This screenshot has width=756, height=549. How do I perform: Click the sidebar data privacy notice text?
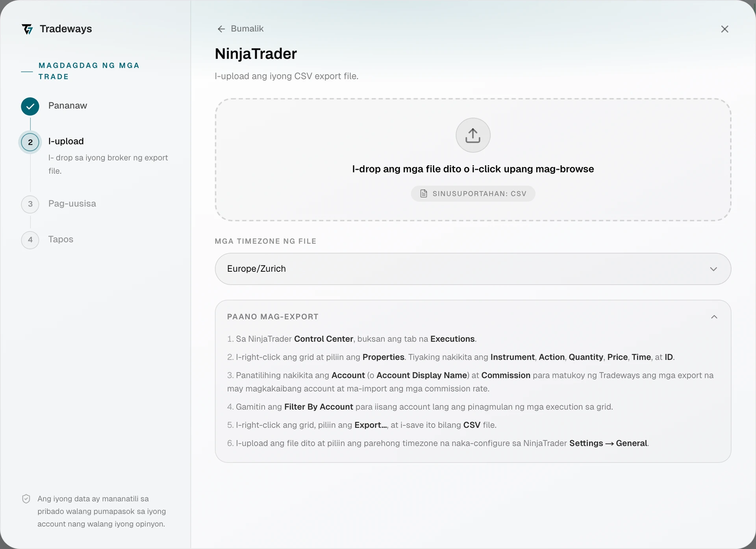click(102, 511)
